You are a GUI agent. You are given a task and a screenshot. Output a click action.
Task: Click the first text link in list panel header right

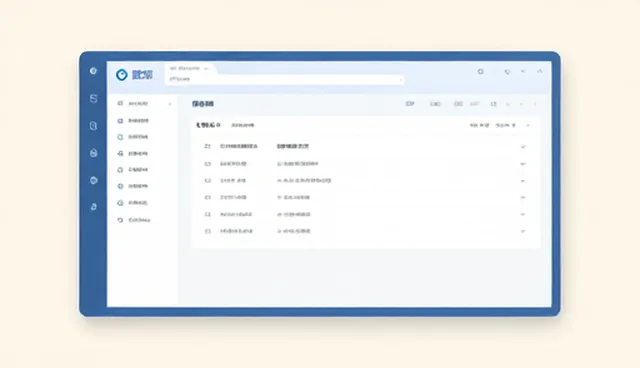pyautogui.click(x=479, y=125)
